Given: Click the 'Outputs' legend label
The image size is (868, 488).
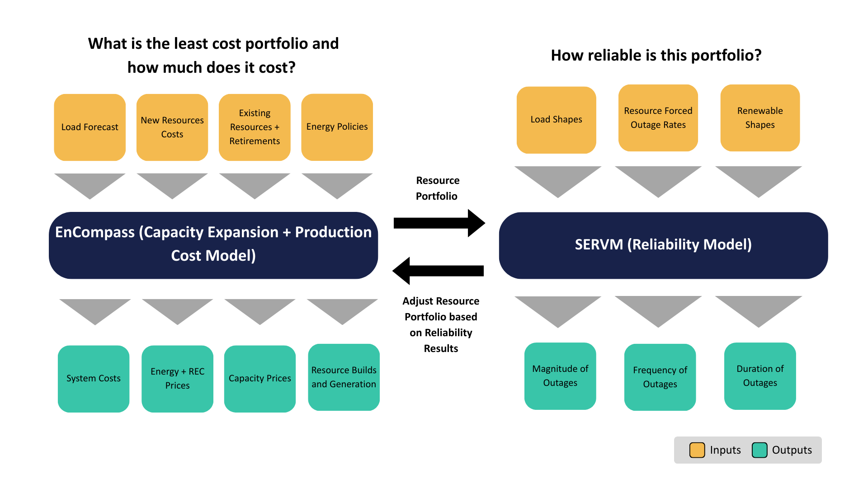Looking at the screenshot, I should [x=792, y=450].
